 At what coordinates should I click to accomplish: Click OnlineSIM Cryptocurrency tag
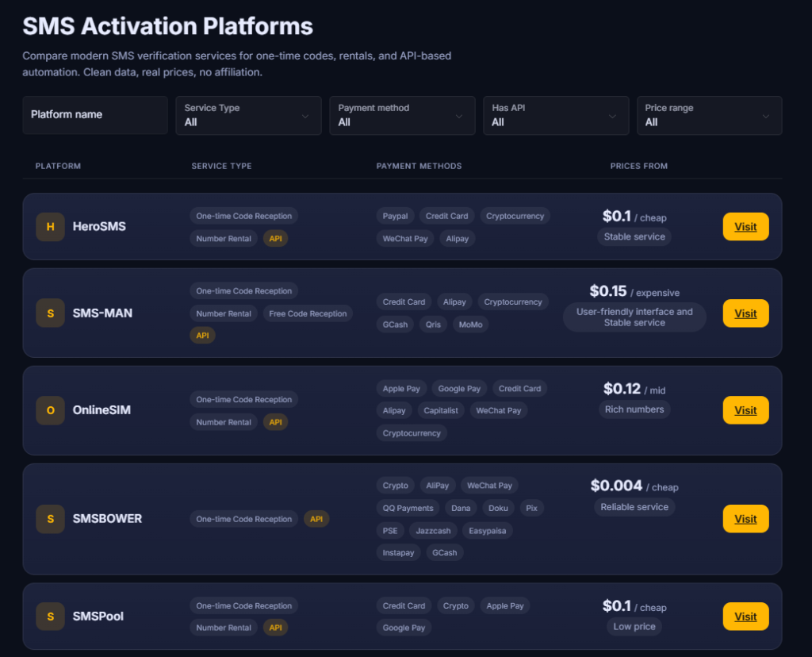pos(412,434)
